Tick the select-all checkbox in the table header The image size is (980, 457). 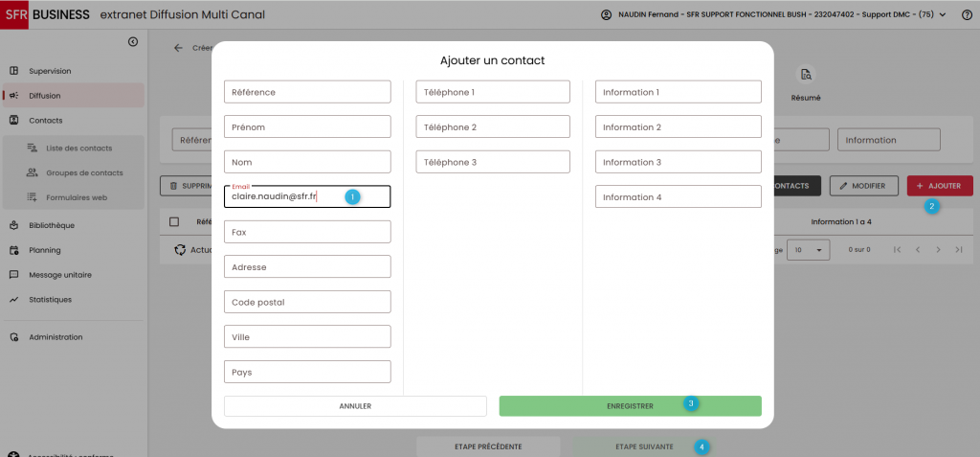174,221
